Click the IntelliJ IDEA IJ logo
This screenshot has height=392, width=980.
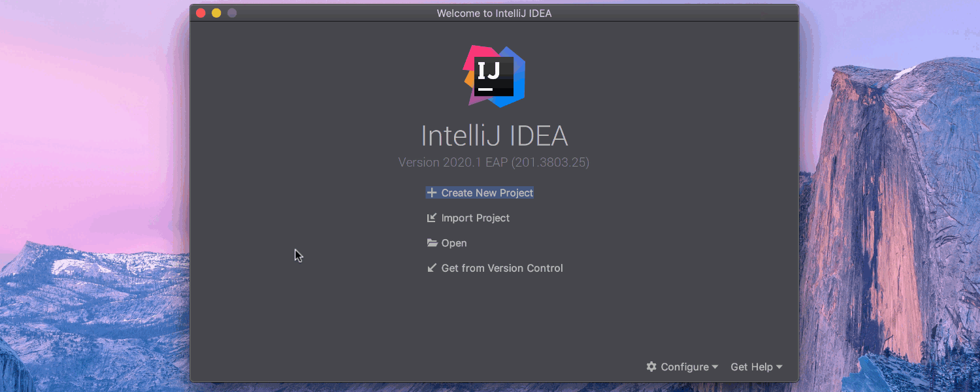click(494, 76)
